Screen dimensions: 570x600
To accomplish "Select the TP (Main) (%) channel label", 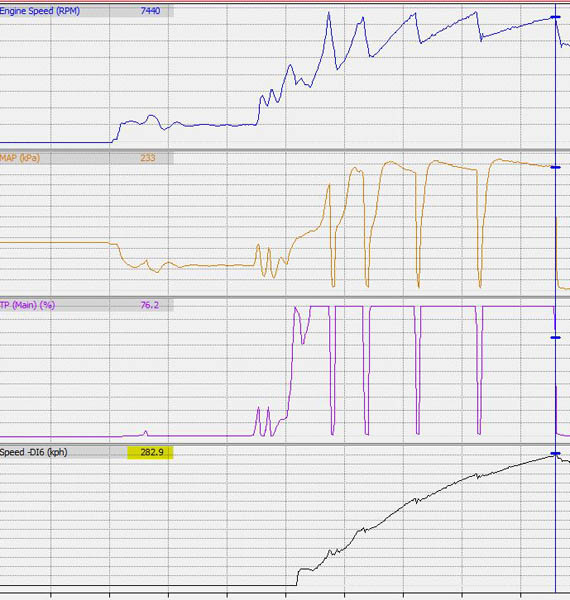I will pyautogui.click(x=27, y=305).
